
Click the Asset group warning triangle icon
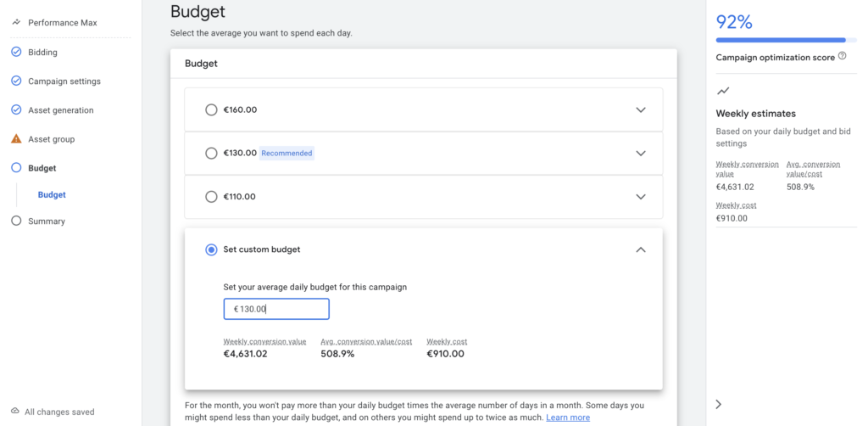click(16, 139)
